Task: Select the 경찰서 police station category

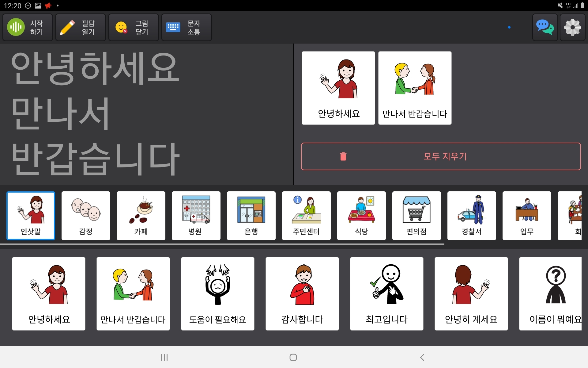Action: [x=472, y=216]
